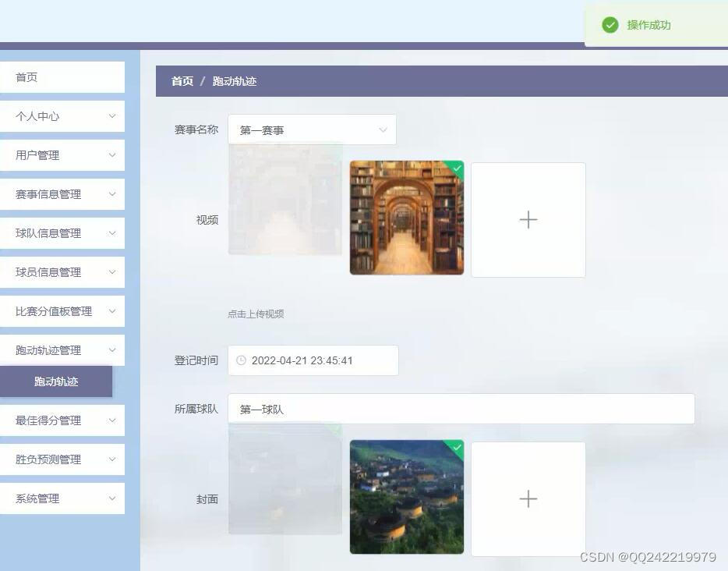Screen dimensions: 728x571
Task: Expand the 系统管理 menu
Action: [x=62, y=498]
